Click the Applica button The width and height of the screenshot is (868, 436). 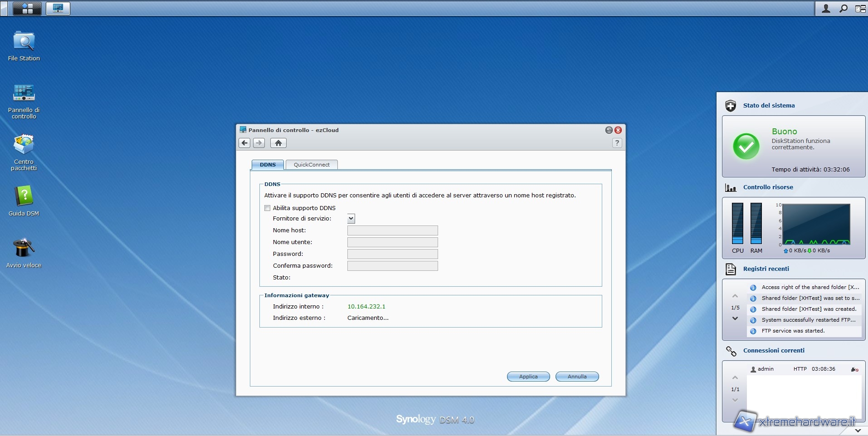pyautogui.click(x=528, y=377)
